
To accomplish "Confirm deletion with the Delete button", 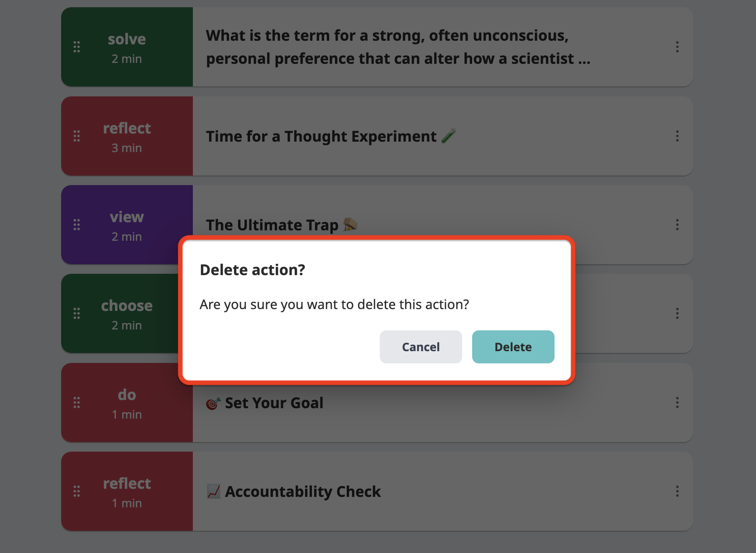I will coord(513,347).
